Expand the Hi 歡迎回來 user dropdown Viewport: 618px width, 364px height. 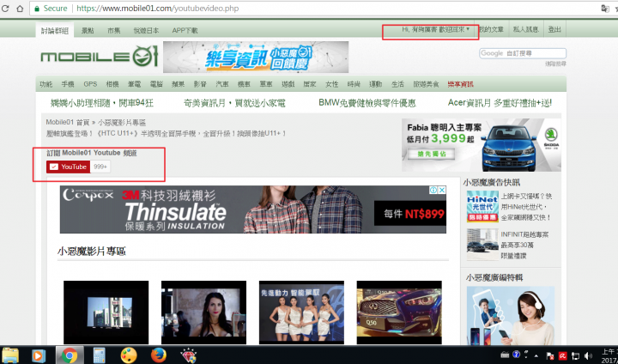point(435,29)
